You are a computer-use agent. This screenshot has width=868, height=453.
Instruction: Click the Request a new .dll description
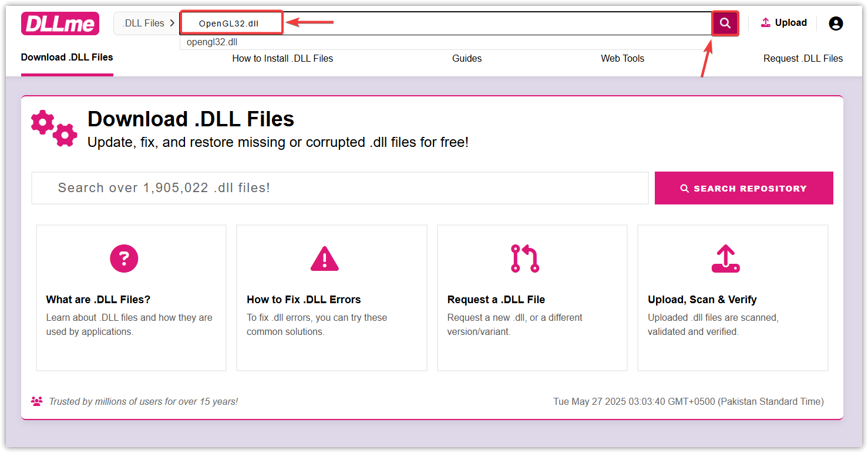point(515,324)
